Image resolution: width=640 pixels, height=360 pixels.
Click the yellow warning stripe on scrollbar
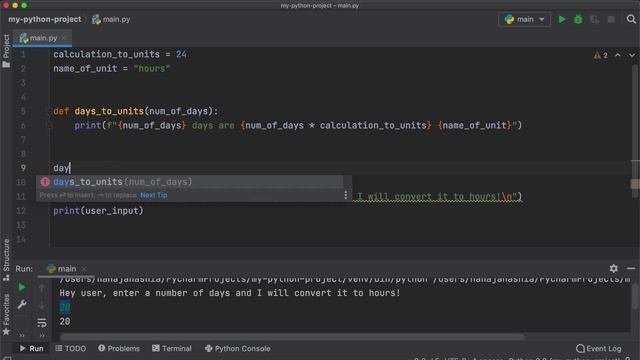635,184
